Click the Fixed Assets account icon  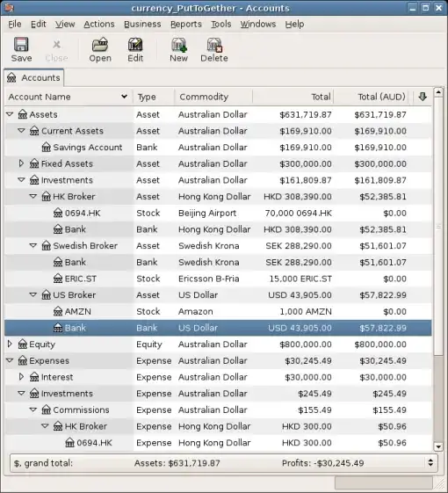tap(34, 163)
